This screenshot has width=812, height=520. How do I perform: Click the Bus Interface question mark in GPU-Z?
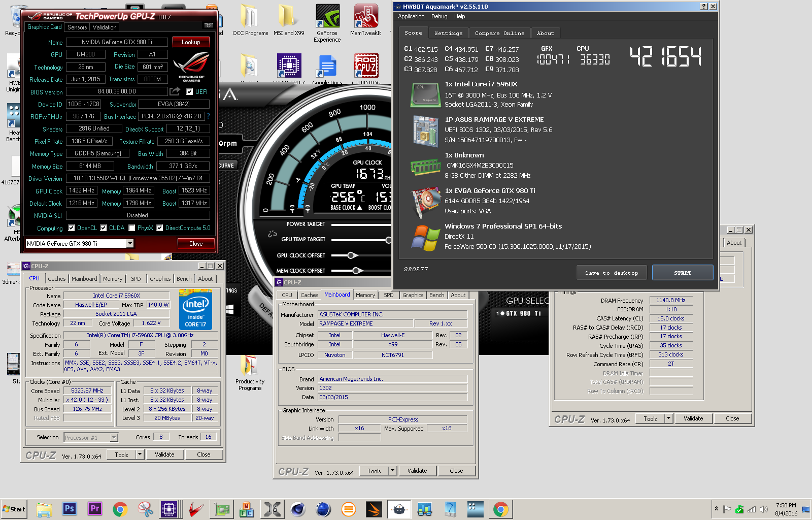(x=208, y=116)
